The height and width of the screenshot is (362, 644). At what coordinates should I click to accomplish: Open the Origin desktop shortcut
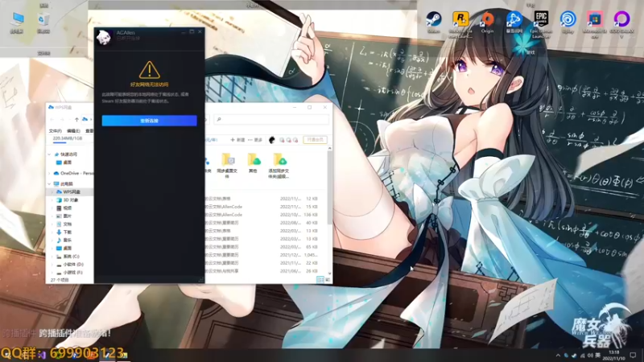click(x=487, y=23)
